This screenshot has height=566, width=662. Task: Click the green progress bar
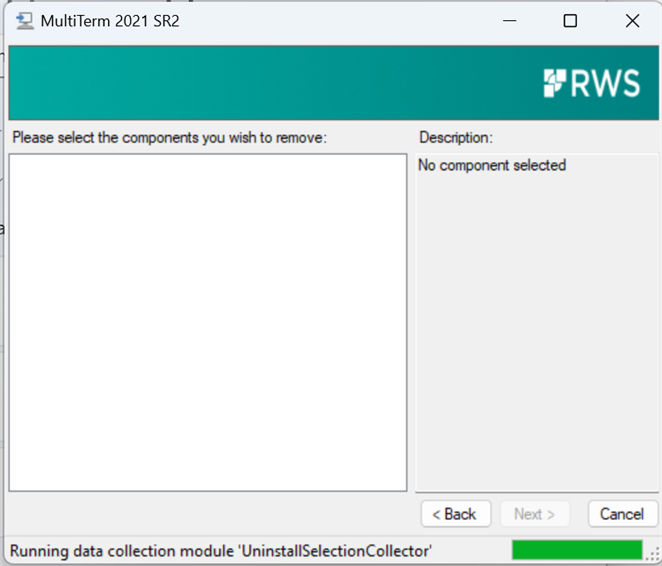(577, 550)
